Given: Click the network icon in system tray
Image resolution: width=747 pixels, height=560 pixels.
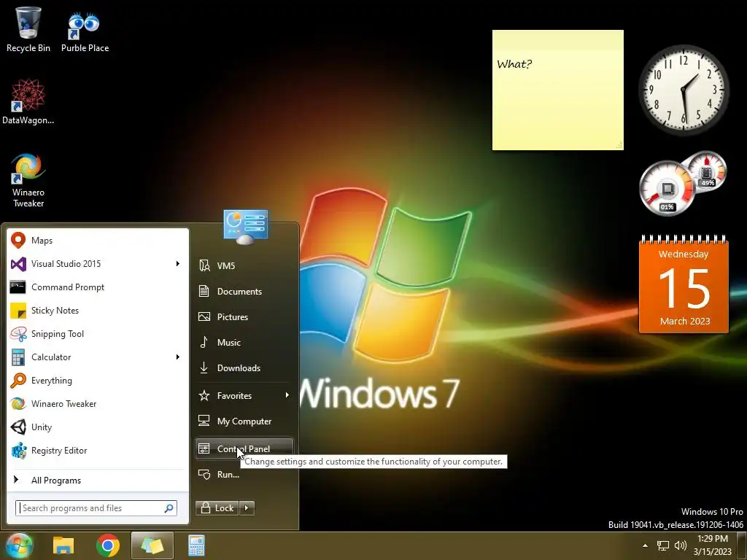Looking at the screenshot, I should [x=662, y=545].
